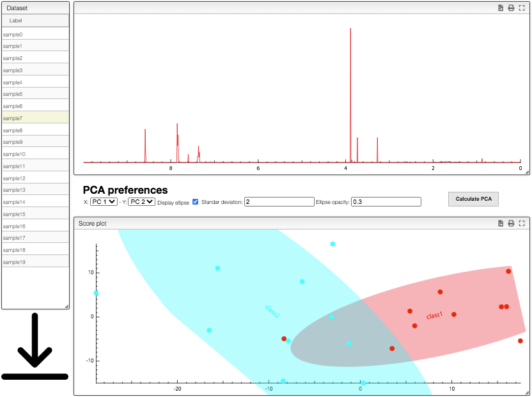
Task: Pick sample12 from the Dataset panel
Action: [35, 178]
